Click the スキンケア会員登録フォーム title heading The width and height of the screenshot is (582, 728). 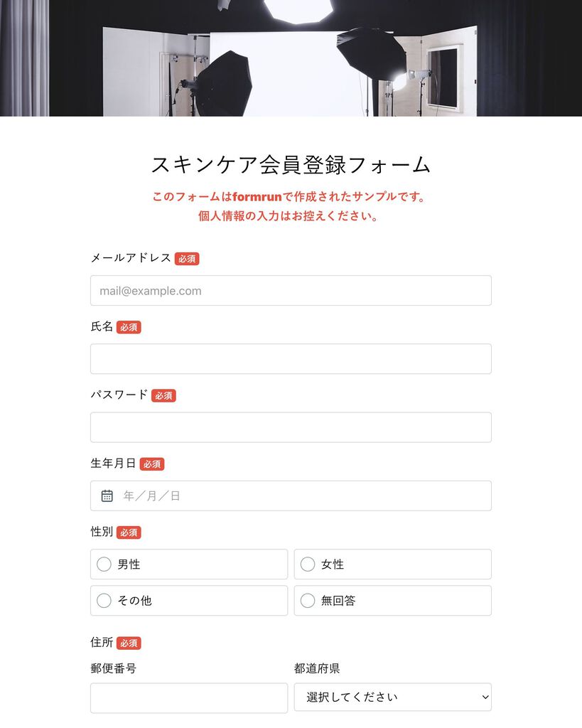291,165
